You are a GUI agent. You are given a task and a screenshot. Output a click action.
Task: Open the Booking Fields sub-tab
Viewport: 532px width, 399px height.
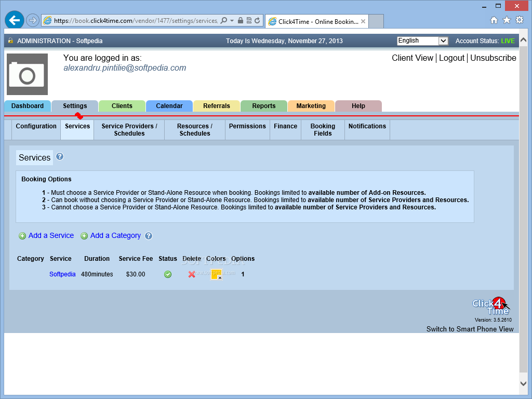(x=323, y=129)
